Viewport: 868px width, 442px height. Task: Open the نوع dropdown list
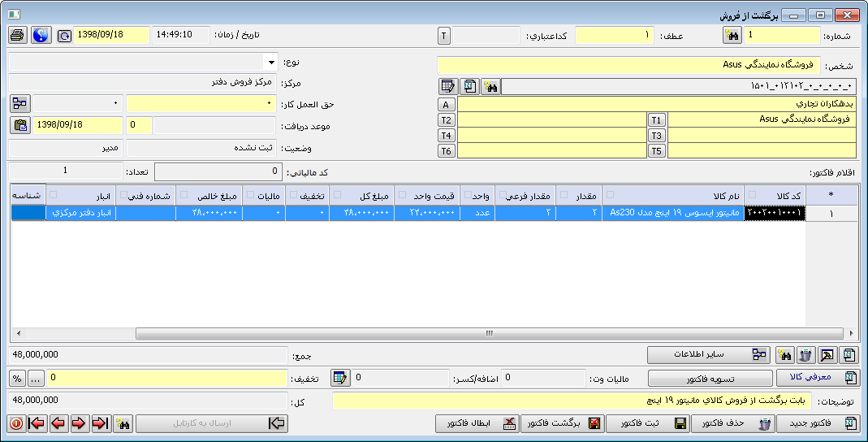[270, 63]
